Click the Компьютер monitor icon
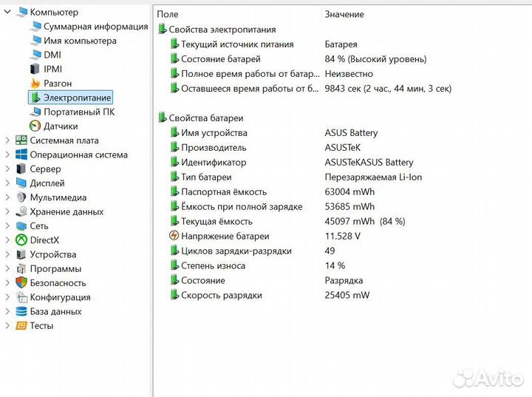This screenshot has width=532, height=397. [22, 13]
